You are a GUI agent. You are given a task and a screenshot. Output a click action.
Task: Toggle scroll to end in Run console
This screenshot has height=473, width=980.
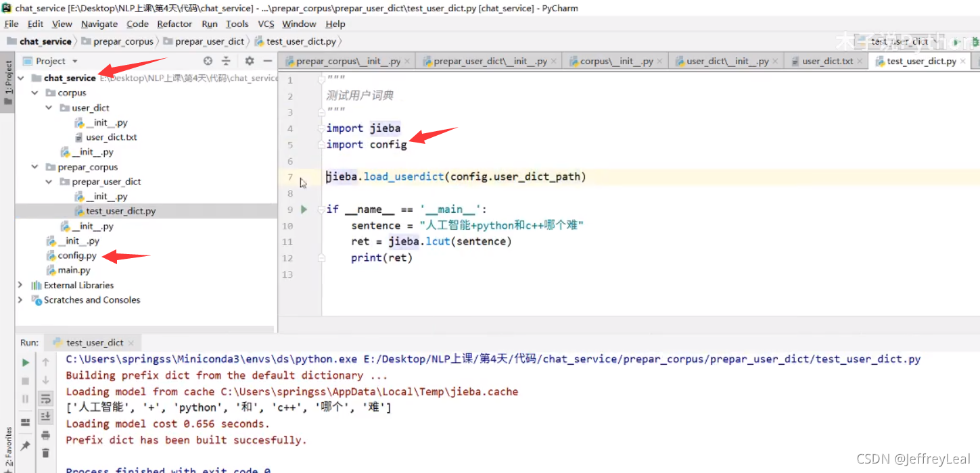point(45,416)
